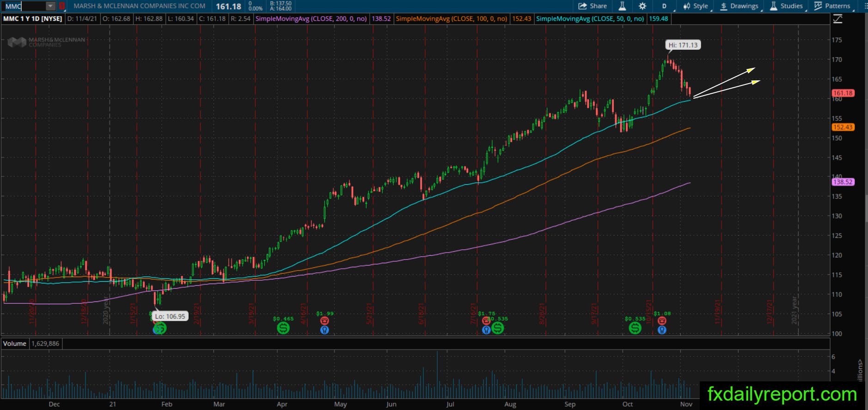Click the 152.43 moving average axis tag

(x=843, y=127)
